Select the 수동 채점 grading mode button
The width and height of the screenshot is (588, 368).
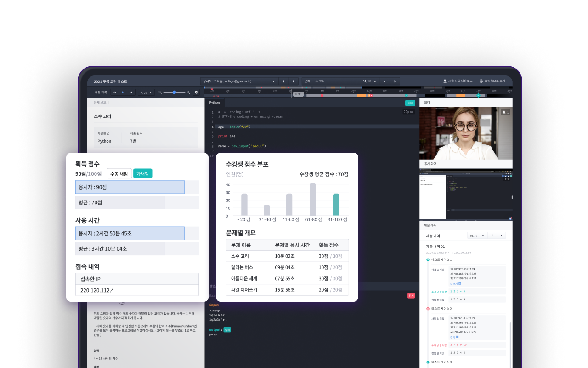119,173
